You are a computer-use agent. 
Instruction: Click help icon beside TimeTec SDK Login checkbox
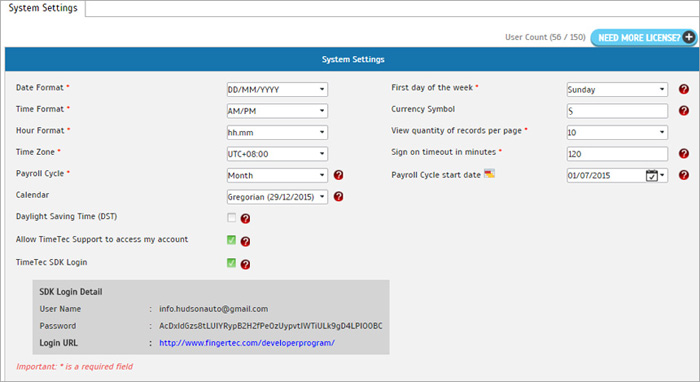coord(245,265)
